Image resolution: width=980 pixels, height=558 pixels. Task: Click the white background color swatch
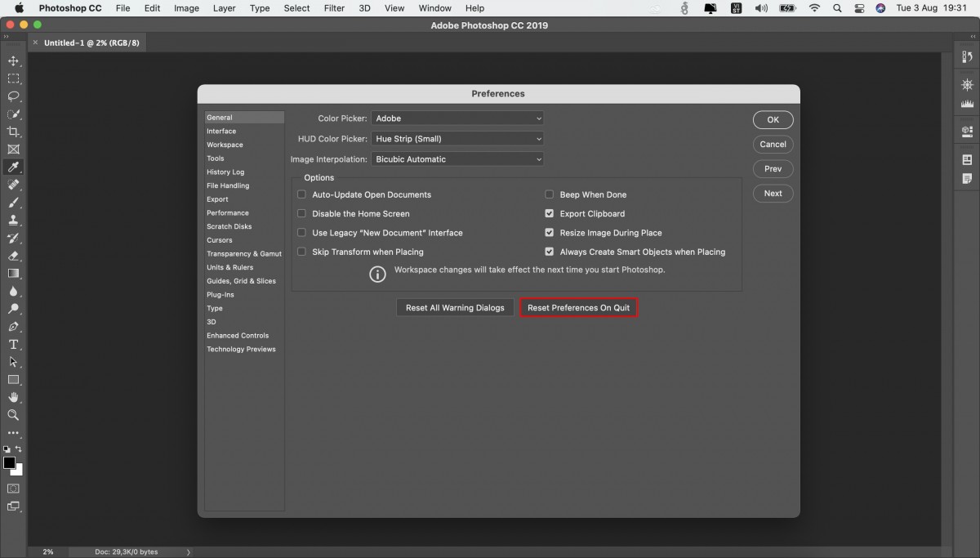[18, 471]
